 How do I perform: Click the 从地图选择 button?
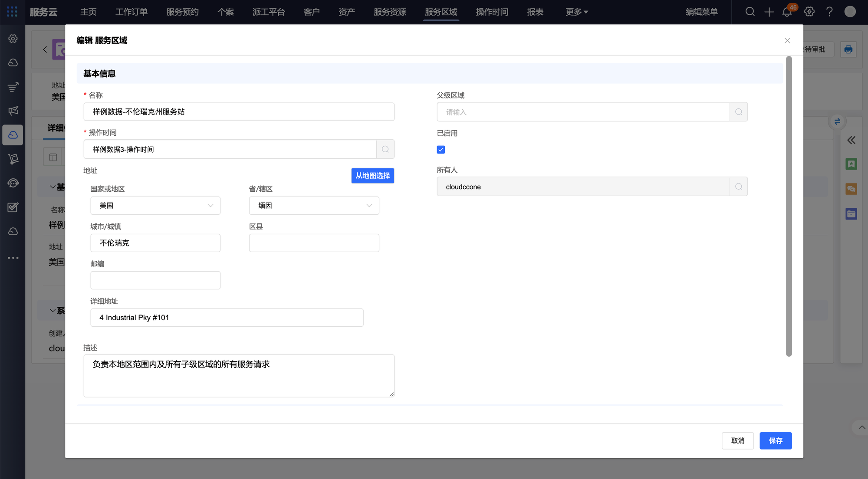tap(372, 176)
